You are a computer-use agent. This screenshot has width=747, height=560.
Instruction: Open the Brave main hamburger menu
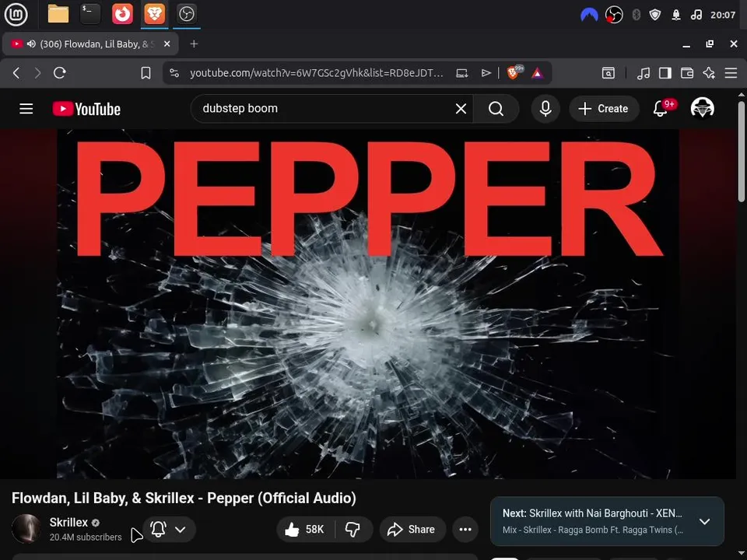[731, 73]
